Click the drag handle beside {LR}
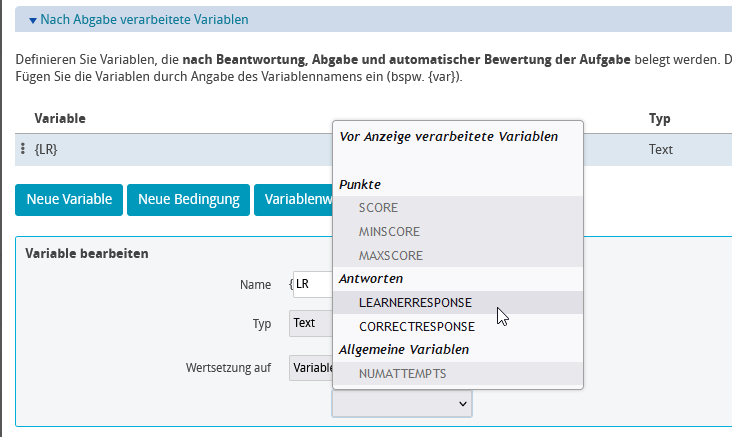The image size is (732, 437). pyautogui.click(x=23, y=149)
